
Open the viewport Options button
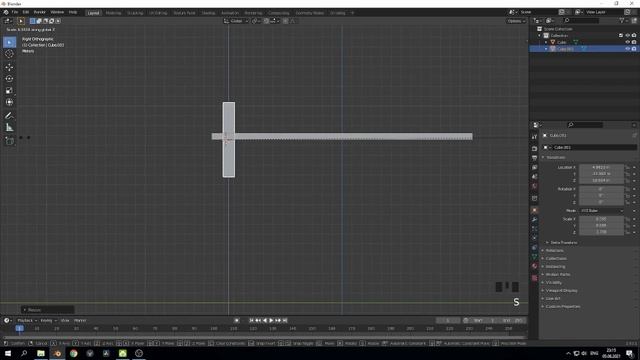(x=516, y=21)
